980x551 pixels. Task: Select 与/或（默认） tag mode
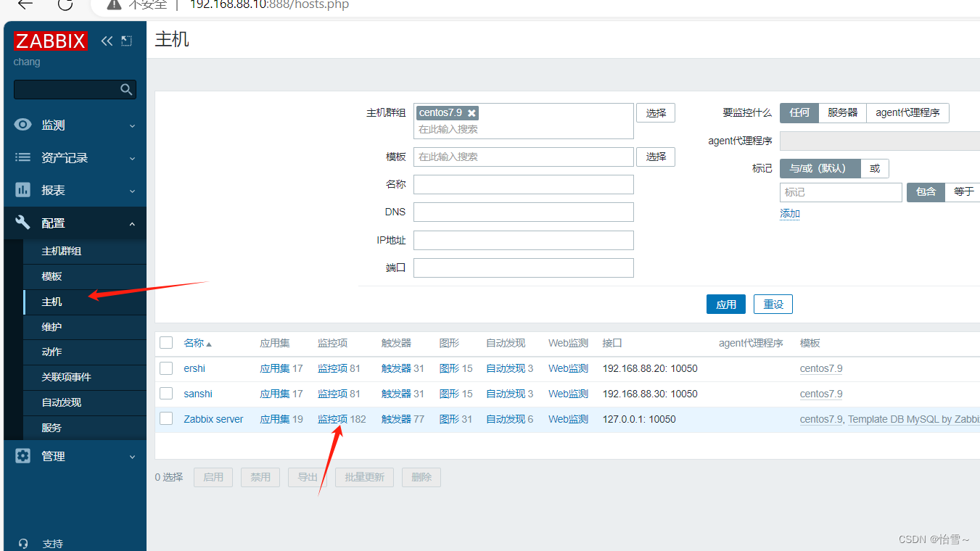pyautogui.click(x=820, y=168)
